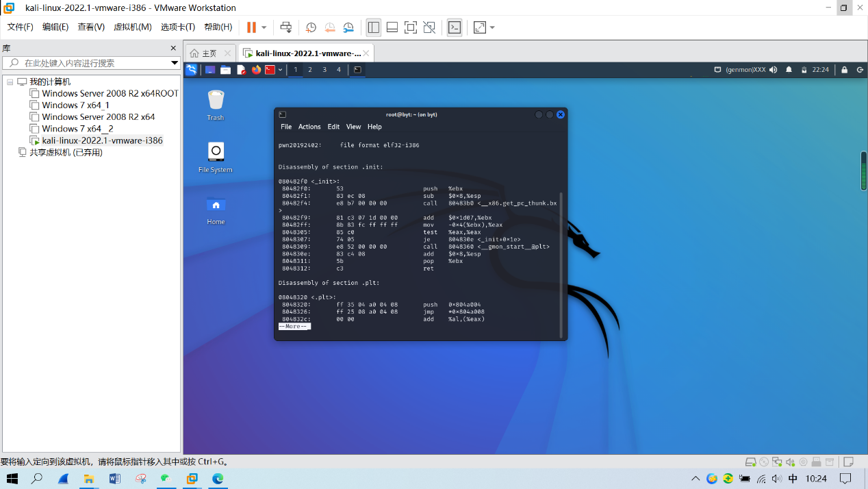This screenshot has height=489, width=868.
Task: Open the 查看(V) menu
Action: point(91,27)
